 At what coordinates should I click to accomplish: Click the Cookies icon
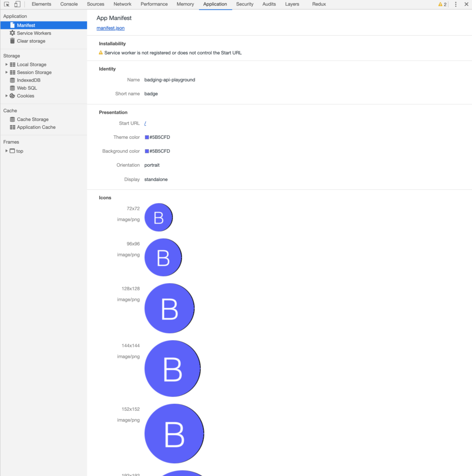point(12,96)
